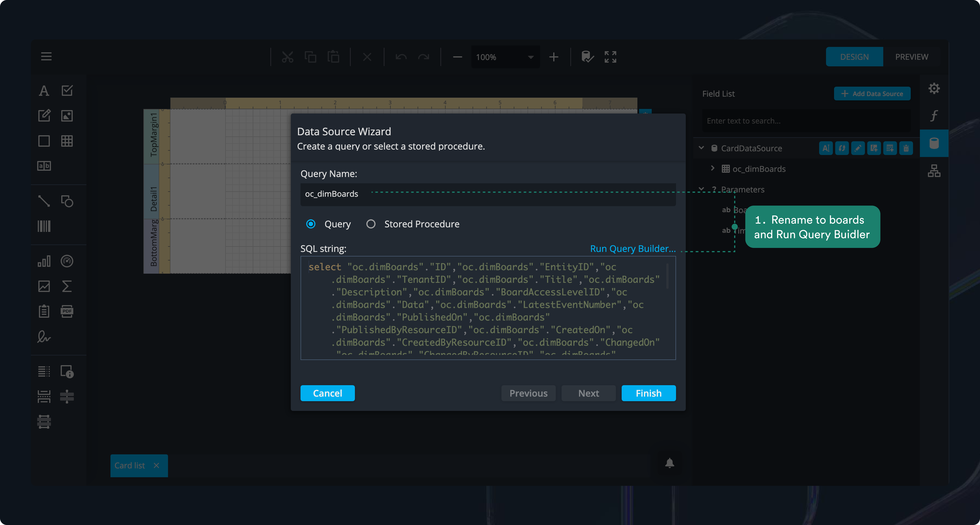
Task: Click the Delete X icon in the toolbar
Action: [x=367, y=57]
